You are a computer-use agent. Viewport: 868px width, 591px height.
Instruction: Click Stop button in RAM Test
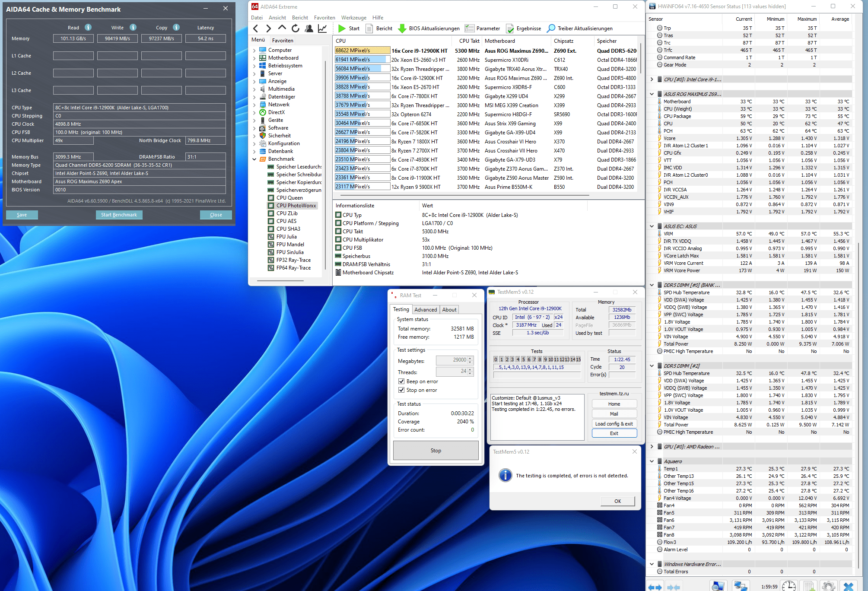coord(436,451)
